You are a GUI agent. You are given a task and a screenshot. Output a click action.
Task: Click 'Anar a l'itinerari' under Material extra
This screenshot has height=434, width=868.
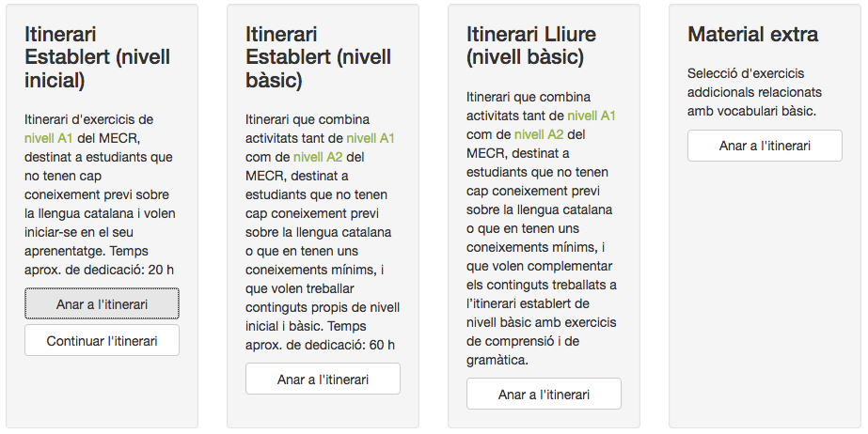coord(765,147)
